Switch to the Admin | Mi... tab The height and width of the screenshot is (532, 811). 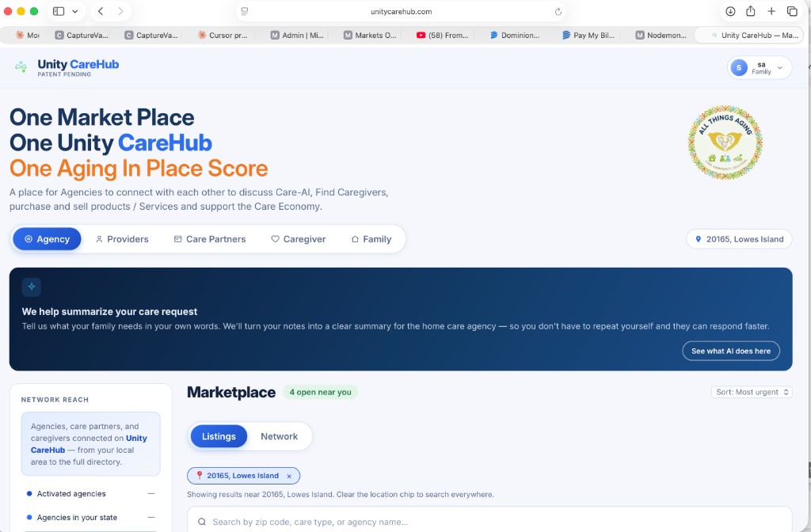298,35
